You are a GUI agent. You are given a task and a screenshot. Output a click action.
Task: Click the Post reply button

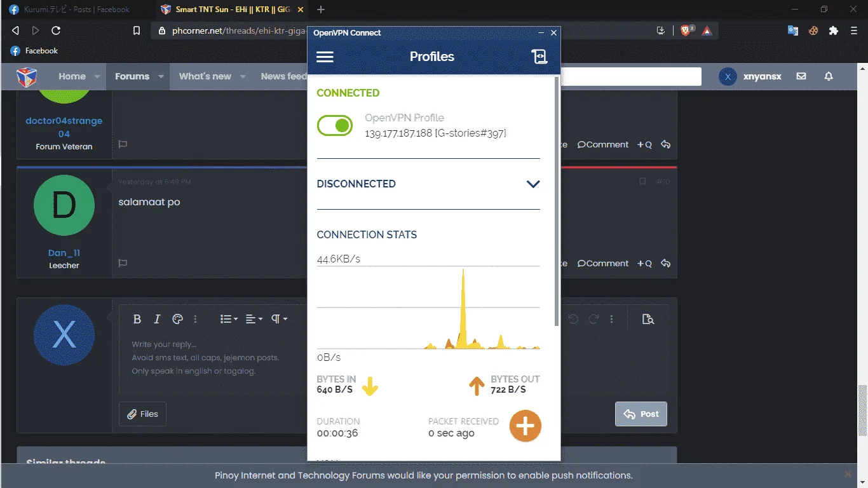pos(641,414)
